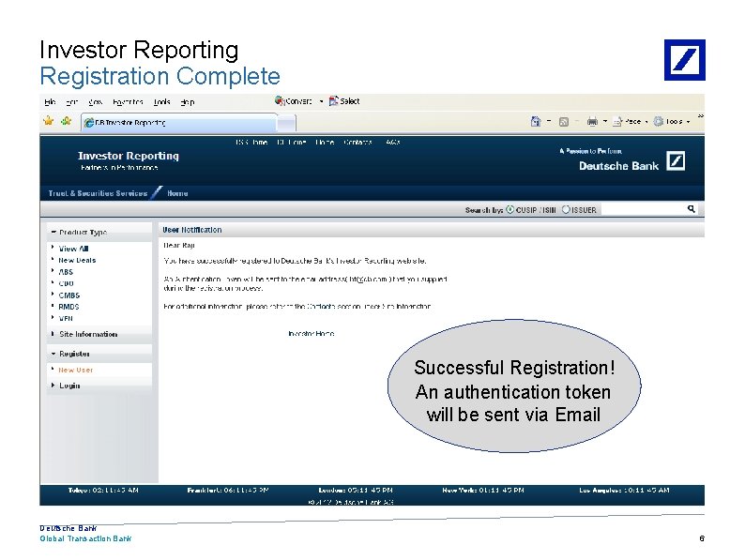Click the User Notification heading

(192, 230)
